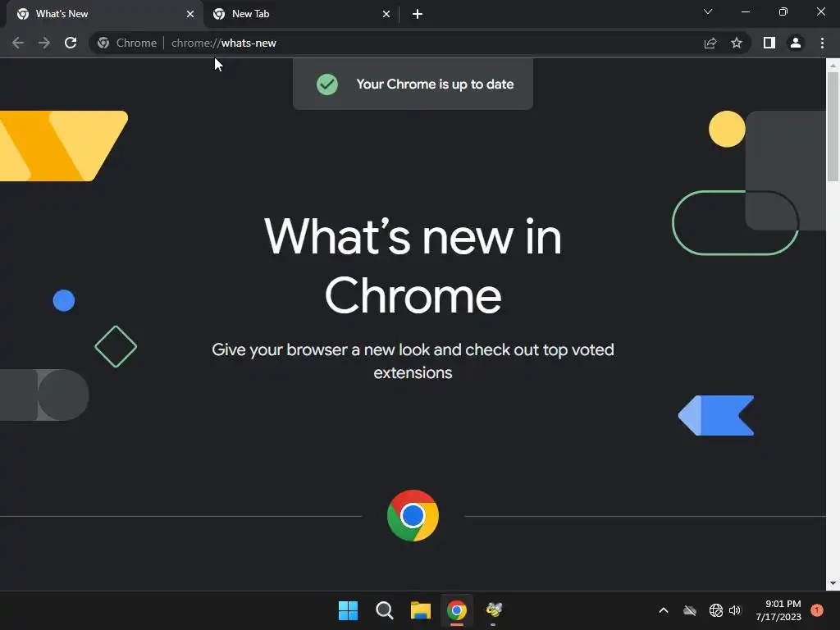Image resolution: width=840 pixels, height=630 pixels.
Task: Go back using the back arrow
Action: [x=18, y=43]
